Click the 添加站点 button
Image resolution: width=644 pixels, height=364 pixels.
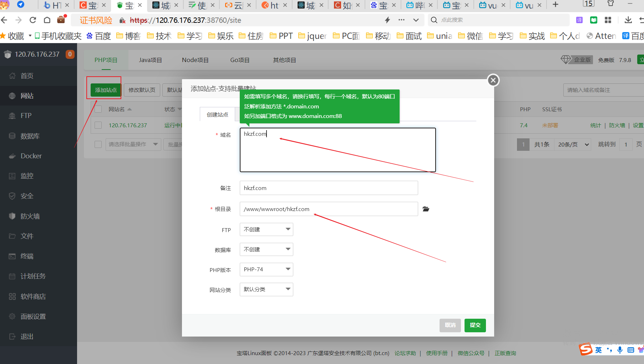[106, 90]
